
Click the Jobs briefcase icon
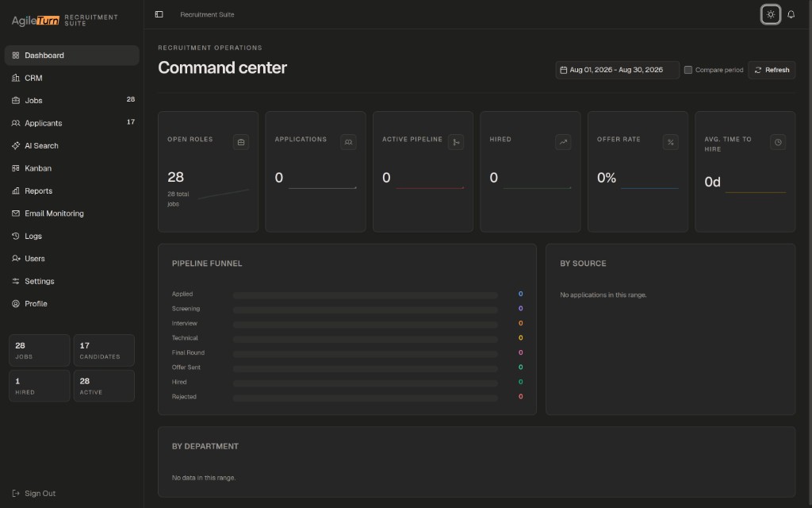click(16, 101)
